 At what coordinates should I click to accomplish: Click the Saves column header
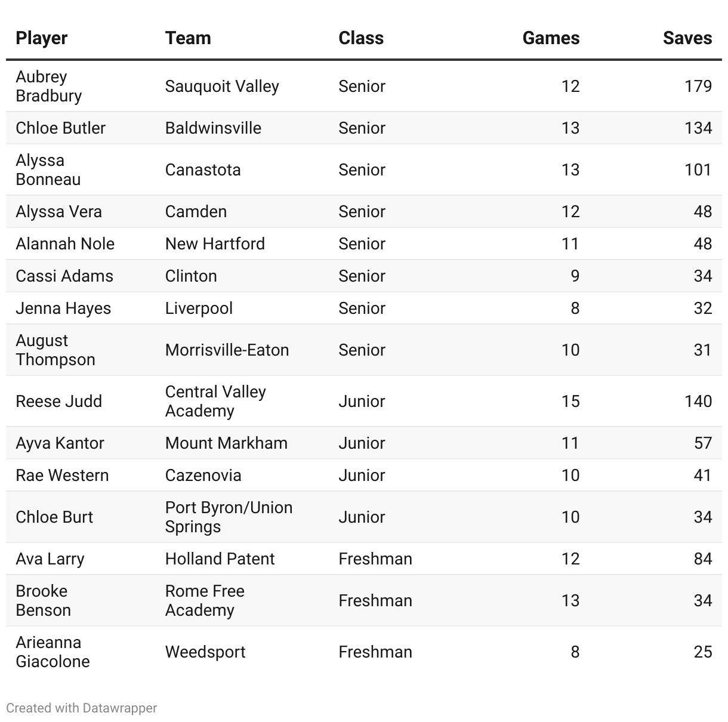tap(687, 38)
